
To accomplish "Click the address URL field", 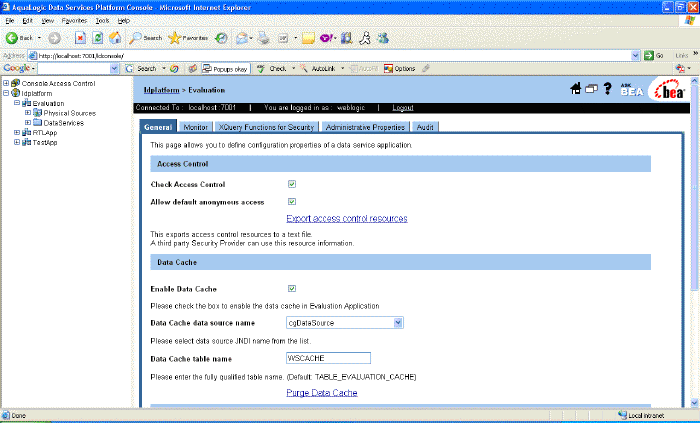I will pos(334,55).
